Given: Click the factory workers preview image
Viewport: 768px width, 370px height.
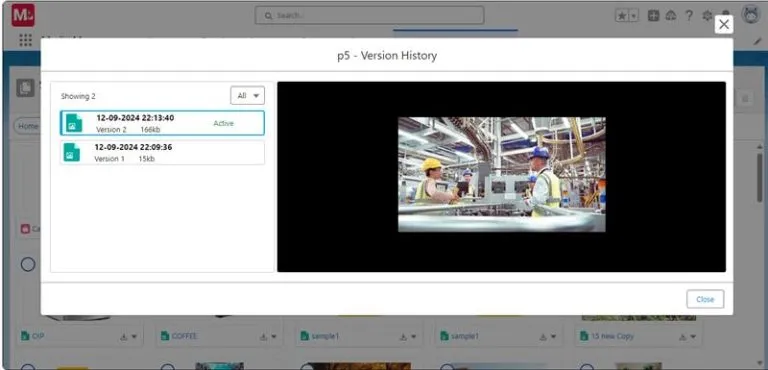Looking at the screenshot, I should coord(502,174).
